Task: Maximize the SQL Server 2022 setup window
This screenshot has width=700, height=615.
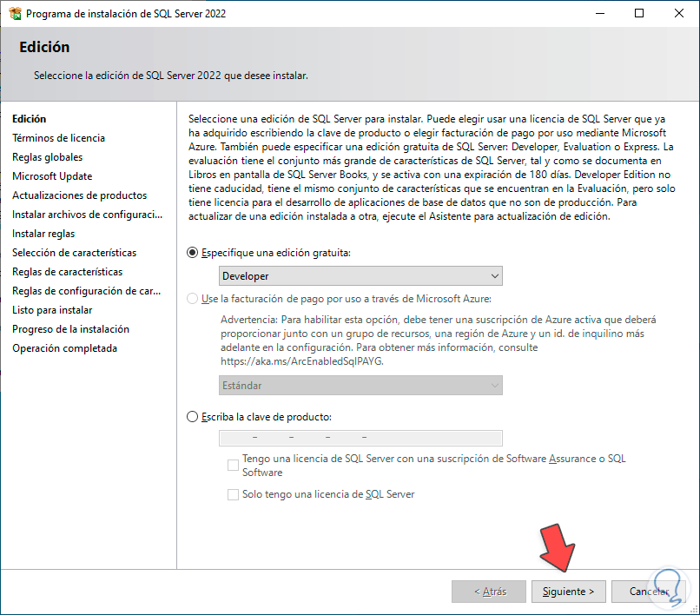Action: click(639, 13)
